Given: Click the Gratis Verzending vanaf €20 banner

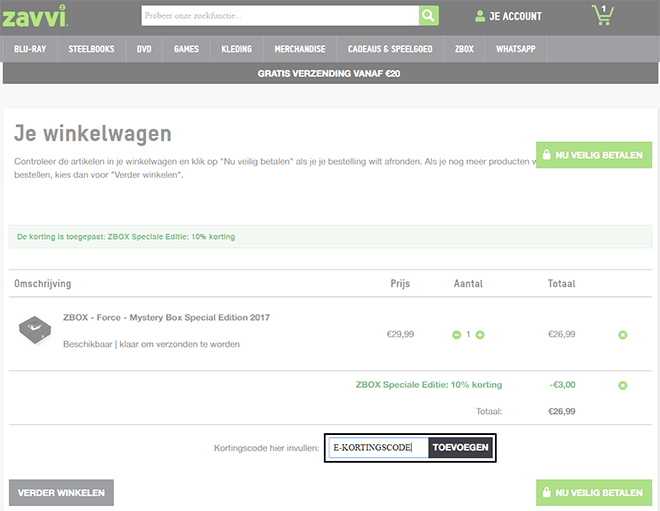Looking at the screenshot, I should tap(330, 73).
